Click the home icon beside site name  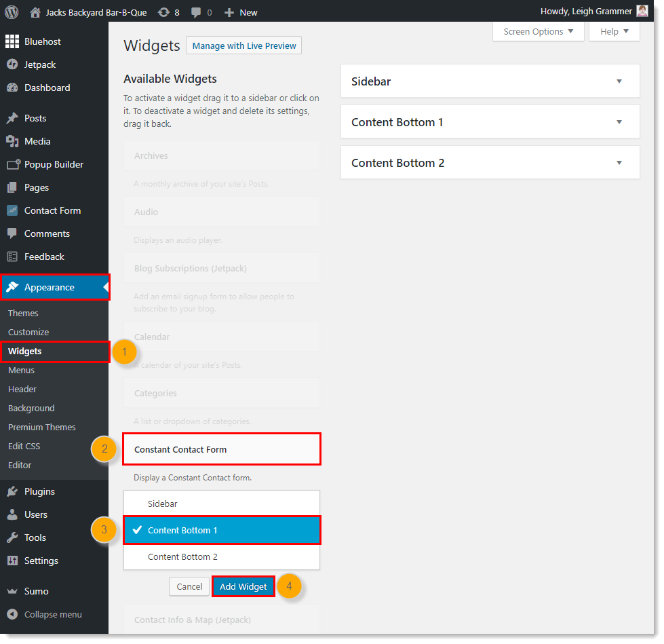click(x=35, y=12)
